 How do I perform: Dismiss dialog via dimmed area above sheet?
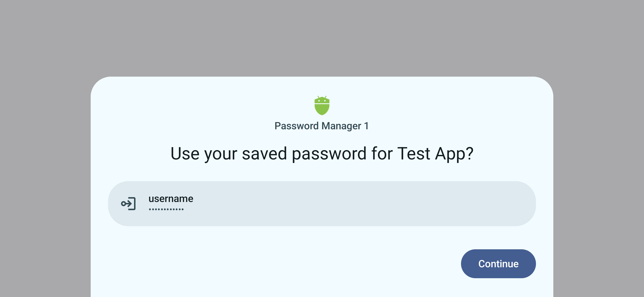(x=322, y=38)
